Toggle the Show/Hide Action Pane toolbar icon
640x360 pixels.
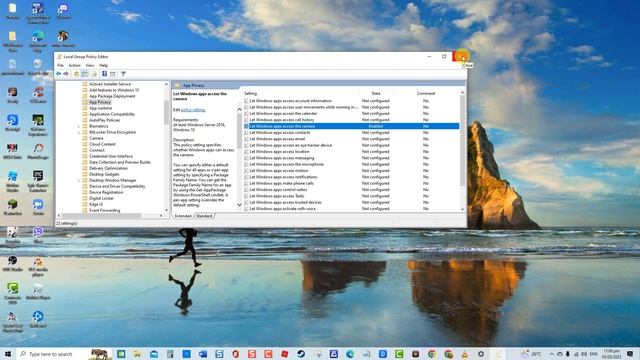(x=113, y=74)
